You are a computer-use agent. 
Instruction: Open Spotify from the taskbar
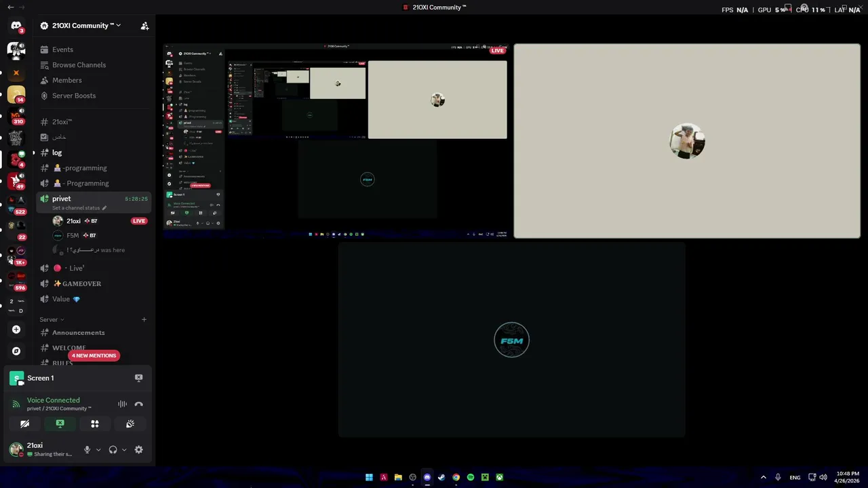coord(471,477)
